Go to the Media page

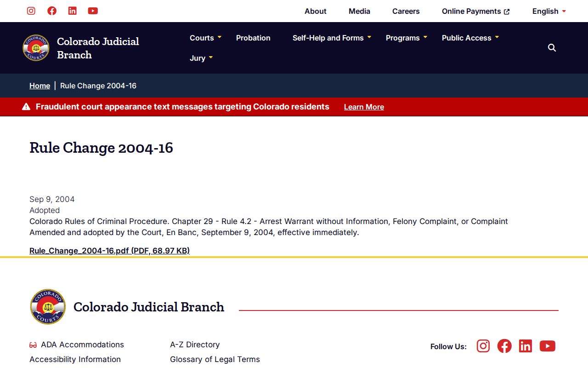pos(359,11)
